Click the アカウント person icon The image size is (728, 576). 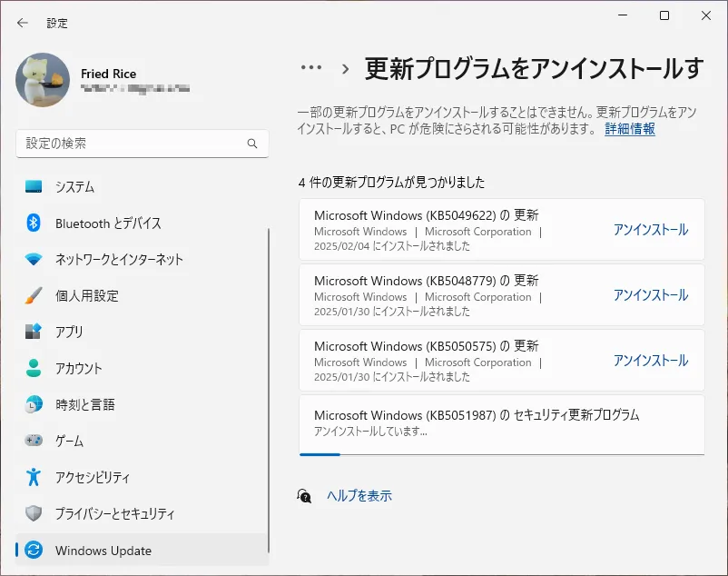click(34, 368)
